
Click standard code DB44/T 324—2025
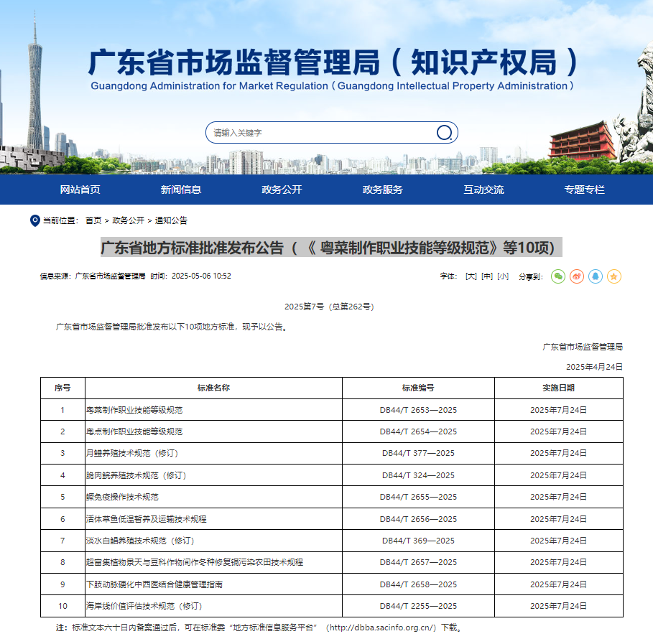(418, 475)
